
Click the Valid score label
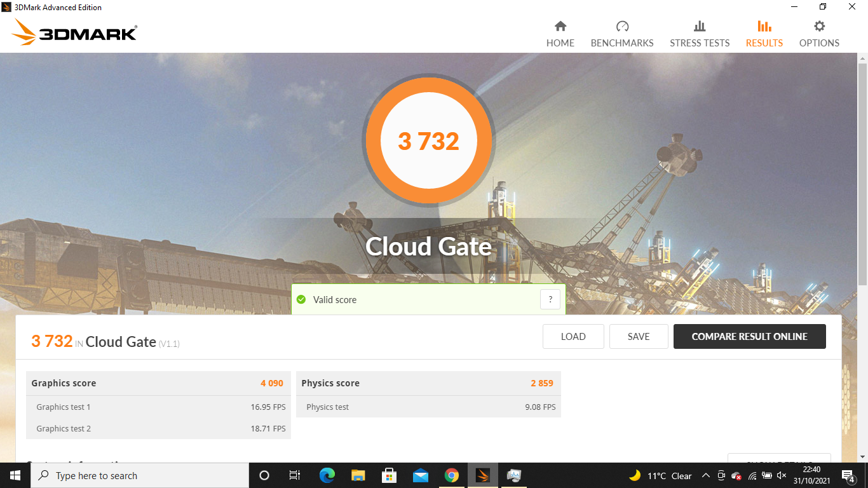335,299
